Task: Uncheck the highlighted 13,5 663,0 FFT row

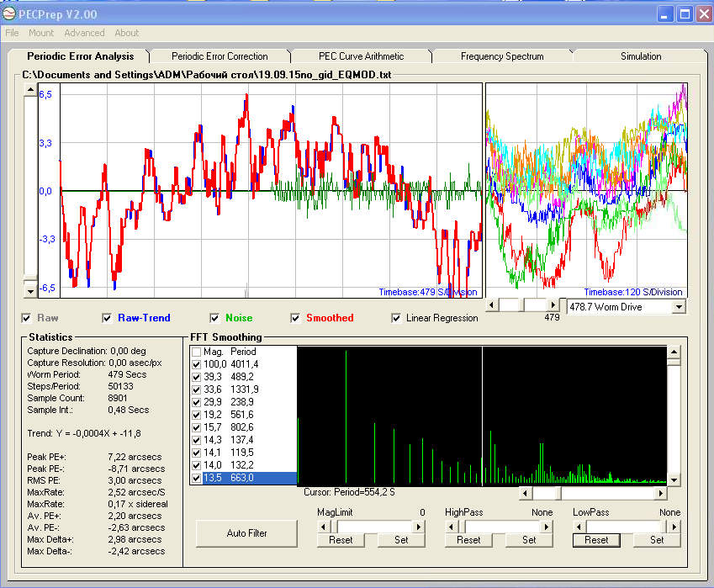Action: [x=196, y=479]
